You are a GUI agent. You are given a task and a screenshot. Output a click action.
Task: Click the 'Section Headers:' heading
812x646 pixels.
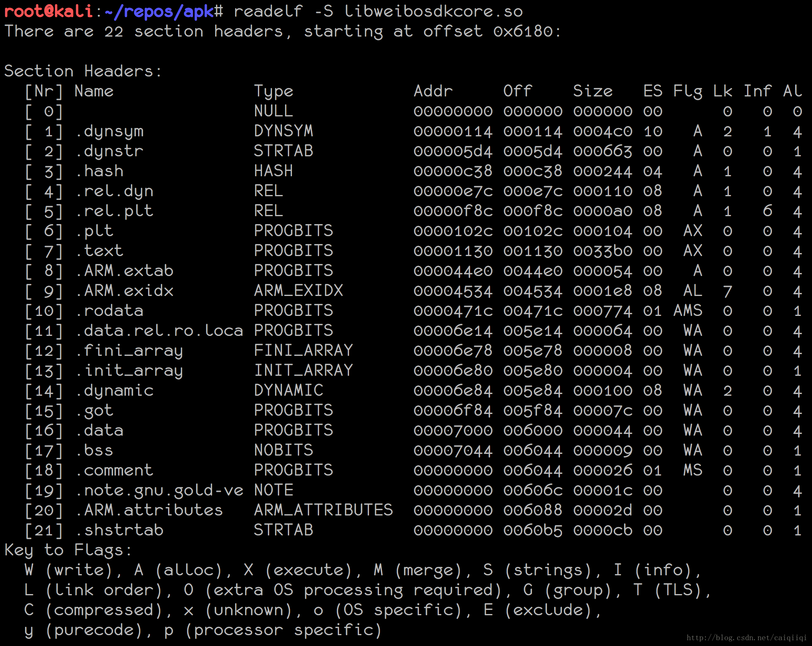pyautogui.click(x=83, y=71)
